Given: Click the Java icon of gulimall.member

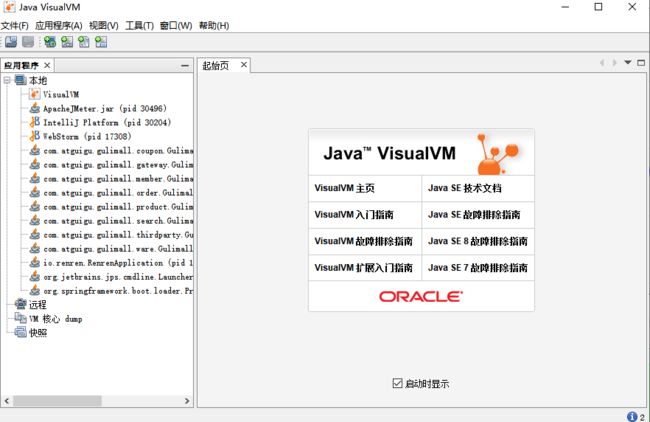Looking at the screenshot, I should tap(35, 179).
